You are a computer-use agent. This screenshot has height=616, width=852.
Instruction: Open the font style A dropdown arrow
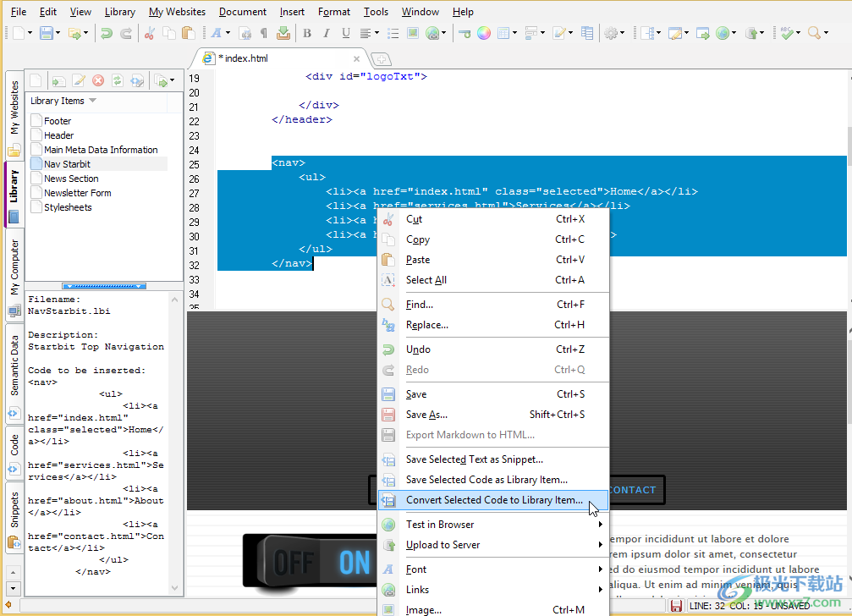pos(228,33)
